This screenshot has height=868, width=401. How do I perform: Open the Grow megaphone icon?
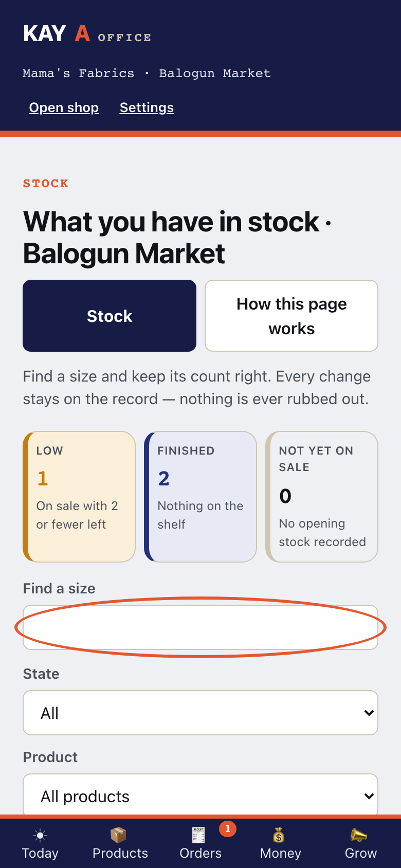[x=359, y=835]
